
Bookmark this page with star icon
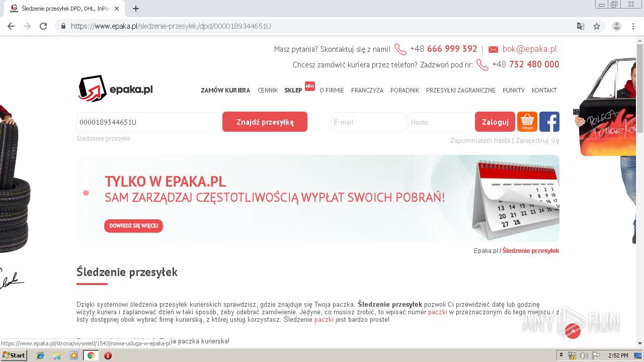[x=597, y=26]
